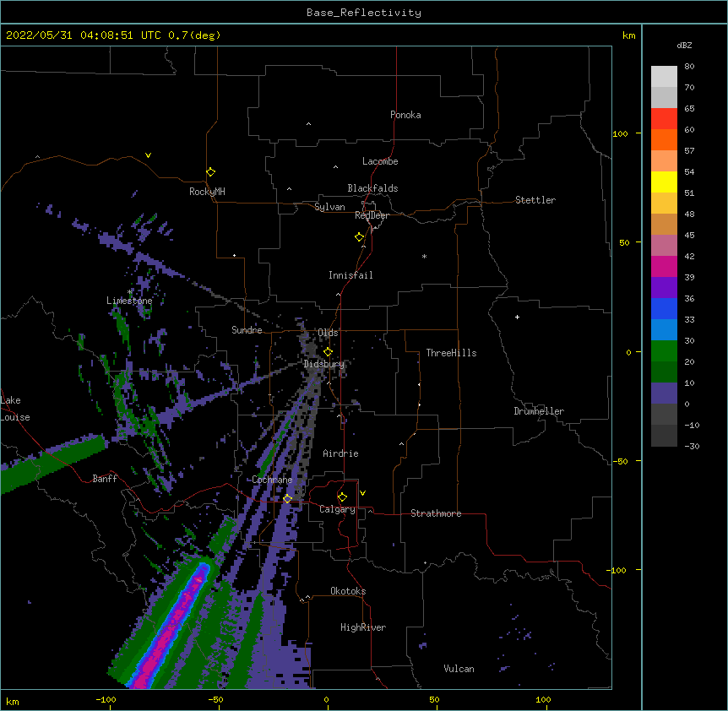Click the Olds city label
Image resolution: width=728 pixels, height=711 pixels.
point(328,333)
